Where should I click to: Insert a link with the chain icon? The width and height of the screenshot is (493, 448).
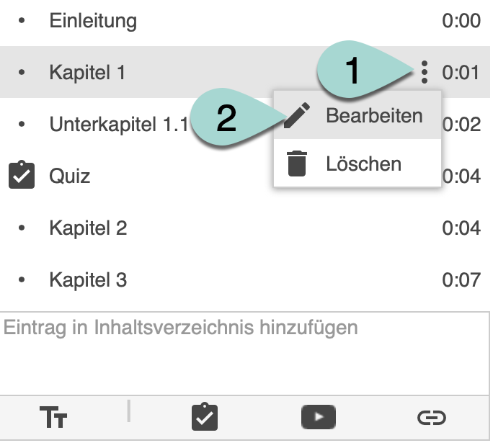click(x=431, y=418)
